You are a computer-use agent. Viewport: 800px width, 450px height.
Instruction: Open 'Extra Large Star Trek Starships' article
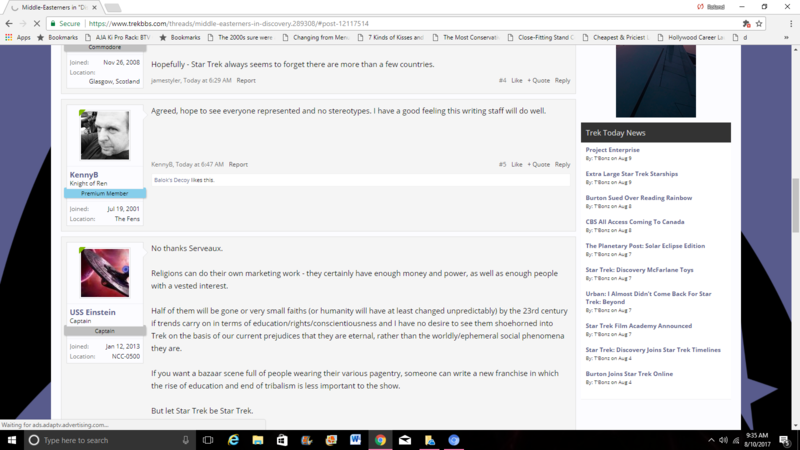[632, 173]
